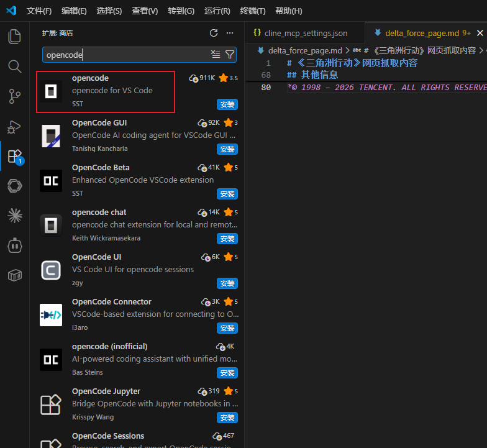Viewport: 487px width, 448px height.
Task: Open the 选择(S) menu
Action: pyautogui.click(x=109, y=11)
